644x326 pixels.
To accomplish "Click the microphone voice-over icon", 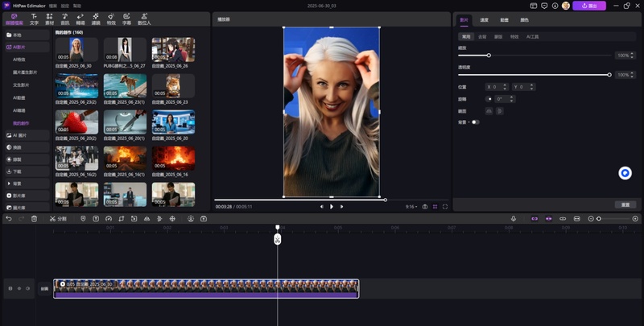I will 514,219.
